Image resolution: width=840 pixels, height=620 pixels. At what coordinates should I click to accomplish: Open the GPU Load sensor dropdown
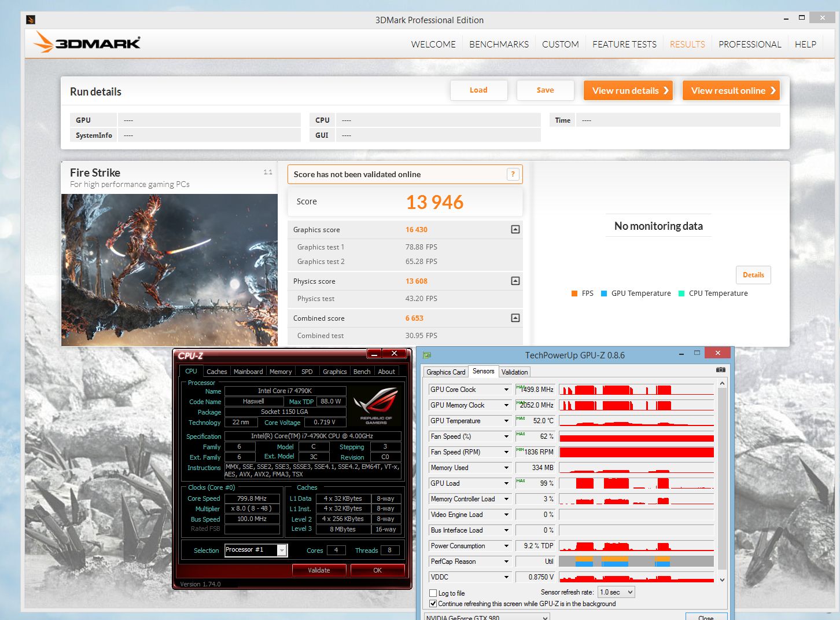click(x=506, y=483)
